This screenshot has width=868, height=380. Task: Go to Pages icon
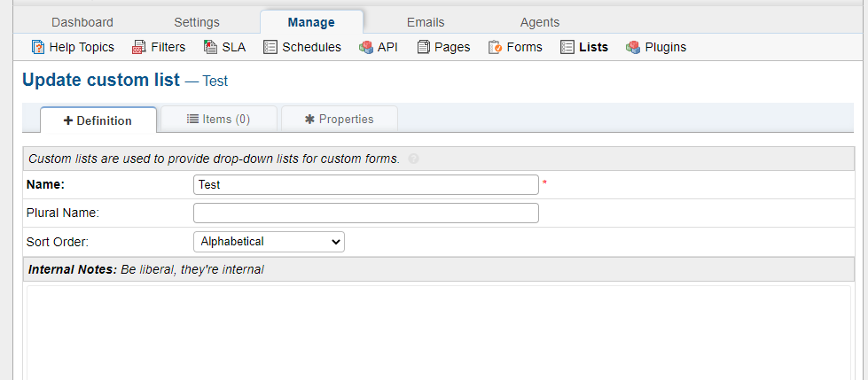tap(424, 47)
